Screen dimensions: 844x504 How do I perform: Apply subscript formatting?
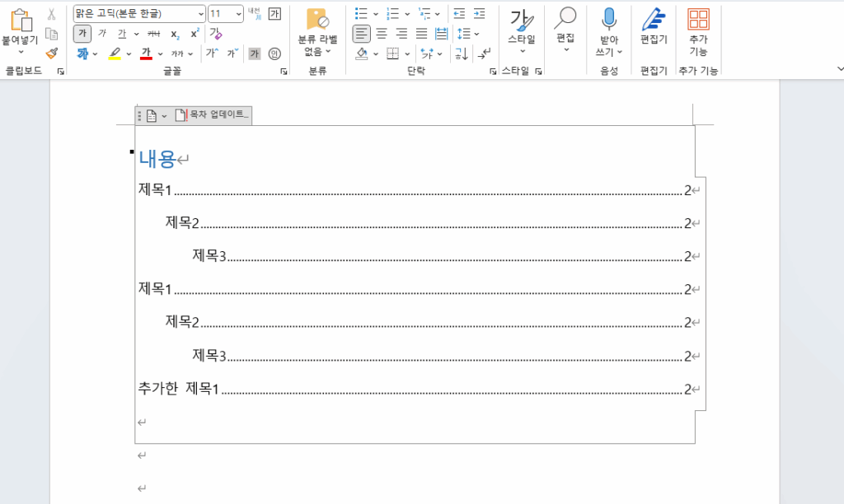tap(176, 33)
